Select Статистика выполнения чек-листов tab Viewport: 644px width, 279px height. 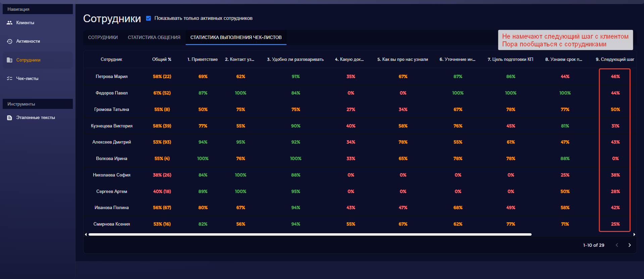point(236,37)
